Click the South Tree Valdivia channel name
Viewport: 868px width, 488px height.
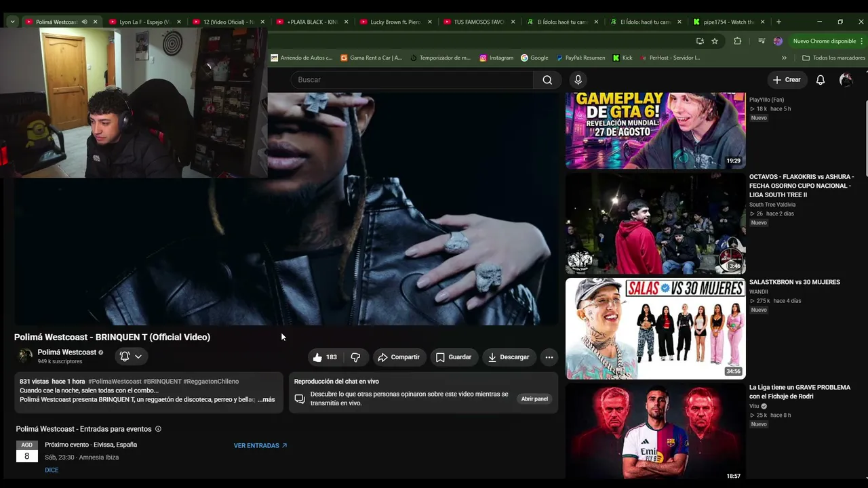tap(772, 205)
